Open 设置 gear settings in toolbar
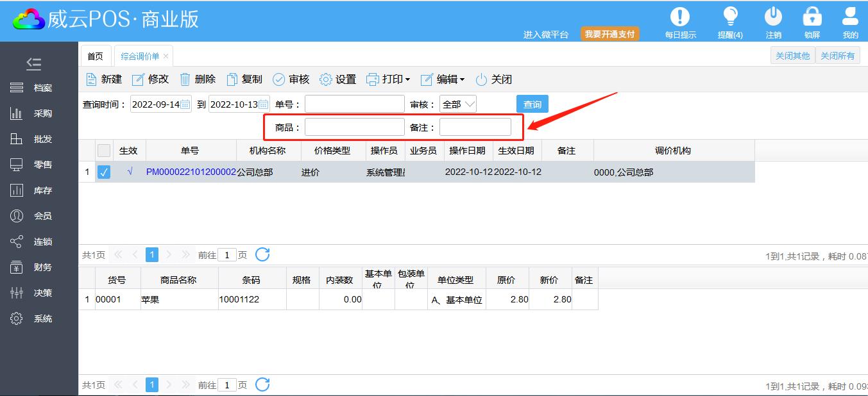This screenshot has height=396, width=868. (x=326, y=79)
